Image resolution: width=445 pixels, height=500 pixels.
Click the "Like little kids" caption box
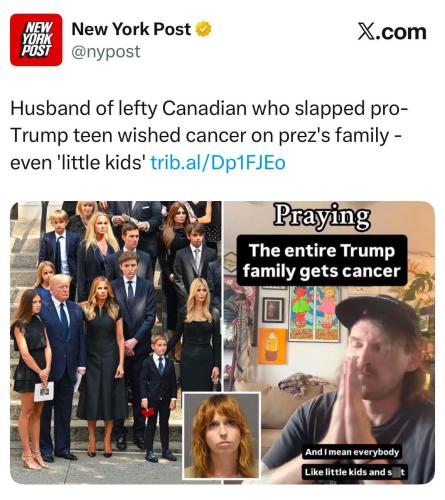click(x=354, y=472)
